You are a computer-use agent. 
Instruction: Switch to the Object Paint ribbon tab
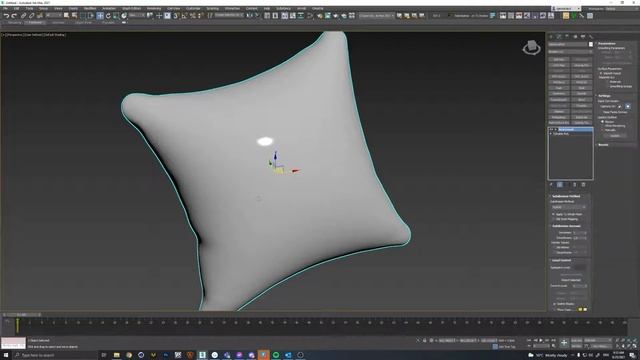[x=84, y=22]
